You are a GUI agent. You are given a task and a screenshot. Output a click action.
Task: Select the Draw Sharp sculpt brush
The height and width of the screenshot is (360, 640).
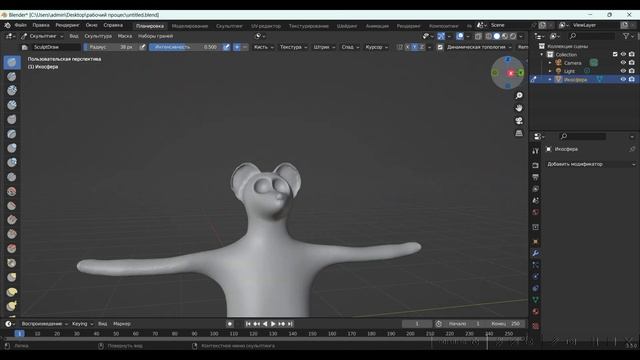pos(12,76)
